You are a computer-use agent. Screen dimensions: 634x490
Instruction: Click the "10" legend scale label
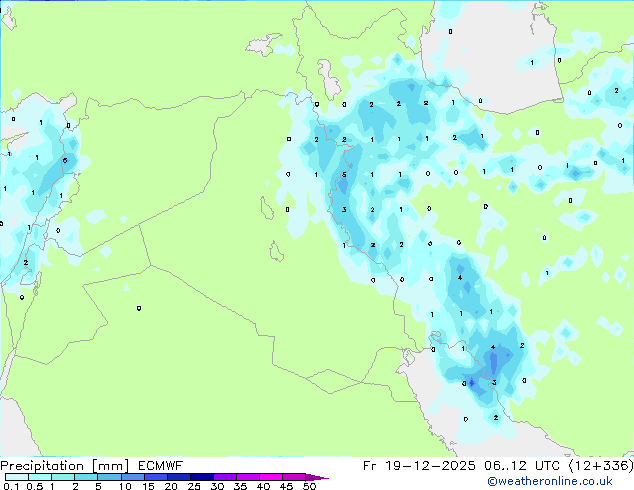point(125,486)
